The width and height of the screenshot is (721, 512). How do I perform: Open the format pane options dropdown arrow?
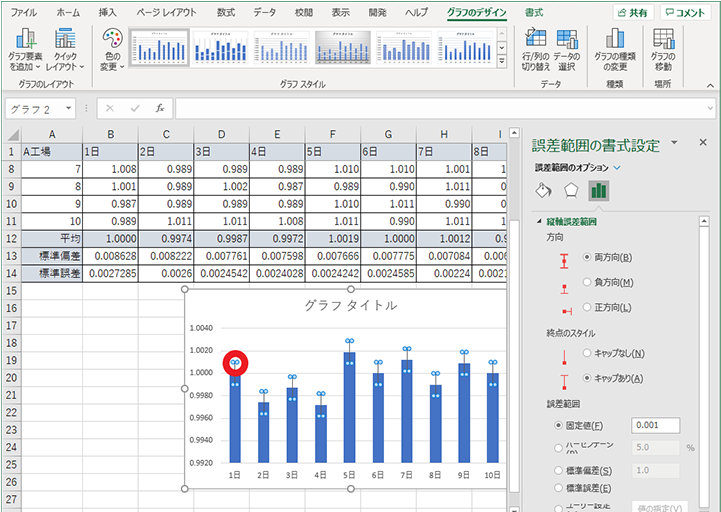[x=675, y=142]
